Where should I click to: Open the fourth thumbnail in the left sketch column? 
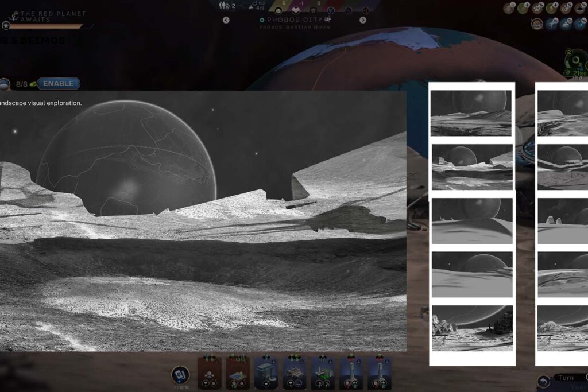click(472, 275)
